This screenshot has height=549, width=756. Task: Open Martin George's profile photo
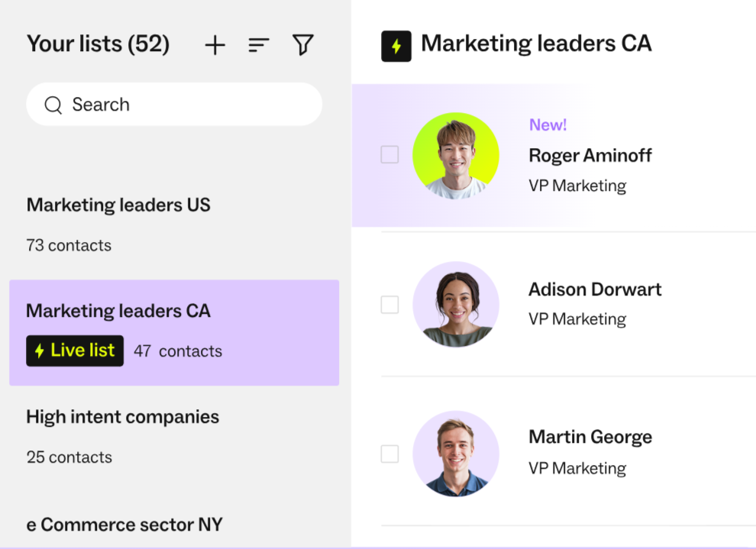[456, 454]
